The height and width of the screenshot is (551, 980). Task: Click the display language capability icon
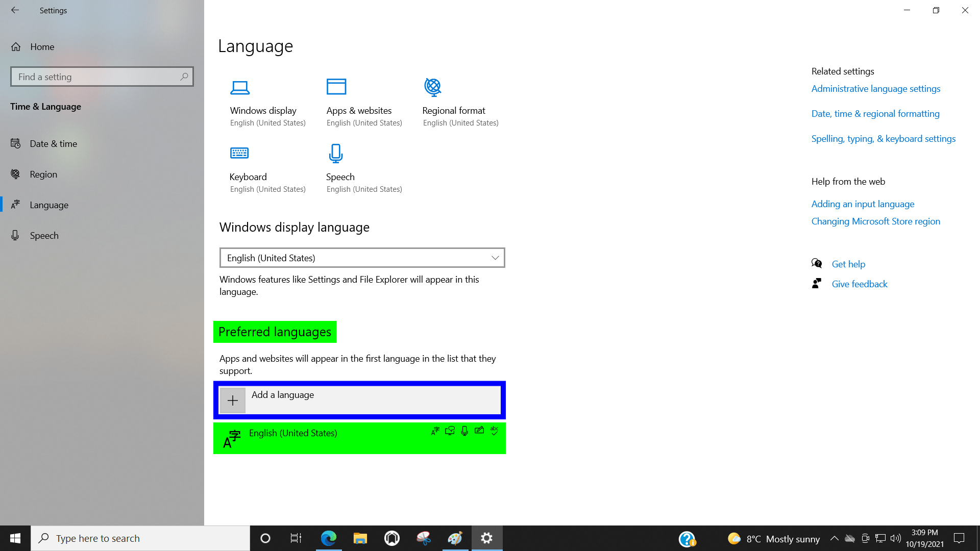pos(435,431)
